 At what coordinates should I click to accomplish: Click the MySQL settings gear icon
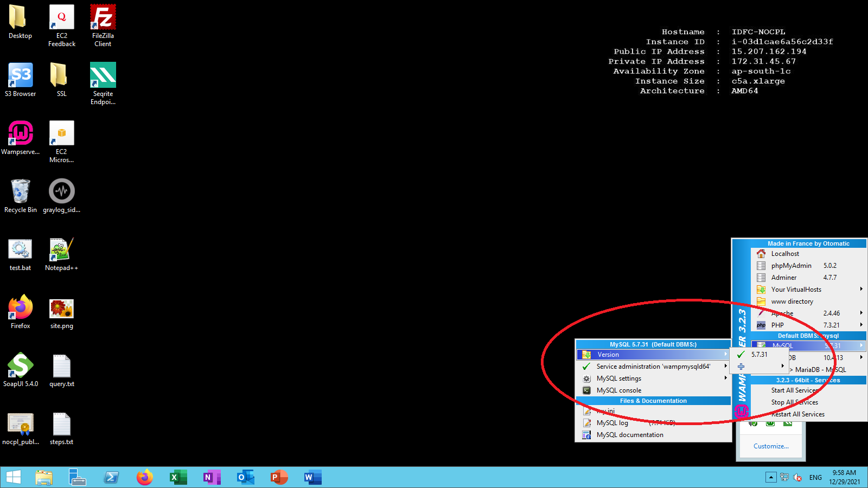tap(586, 378)
